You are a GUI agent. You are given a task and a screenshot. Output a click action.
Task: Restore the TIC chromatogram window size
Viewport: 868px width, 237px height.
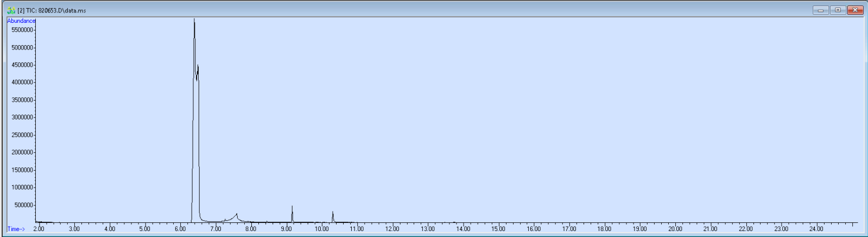[838, 10]
